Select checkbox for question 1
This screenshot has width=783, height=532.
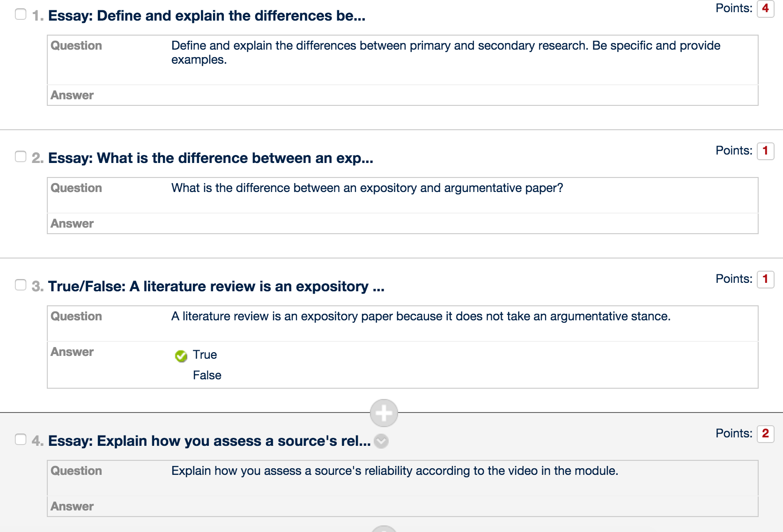point(21,14)
